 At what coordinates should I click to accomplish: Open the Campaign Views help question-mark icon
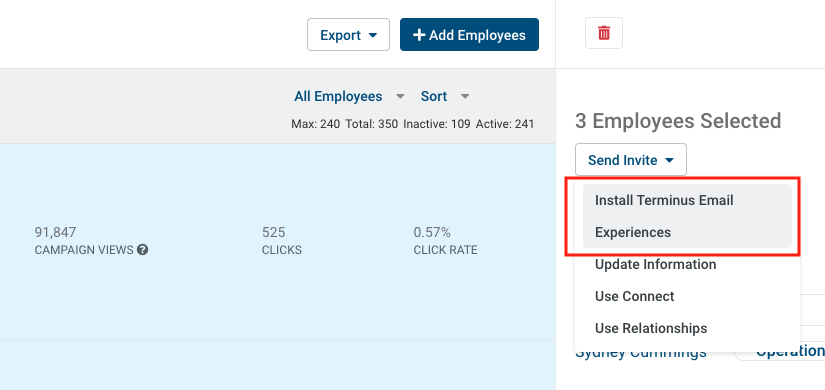click(142, 250)
